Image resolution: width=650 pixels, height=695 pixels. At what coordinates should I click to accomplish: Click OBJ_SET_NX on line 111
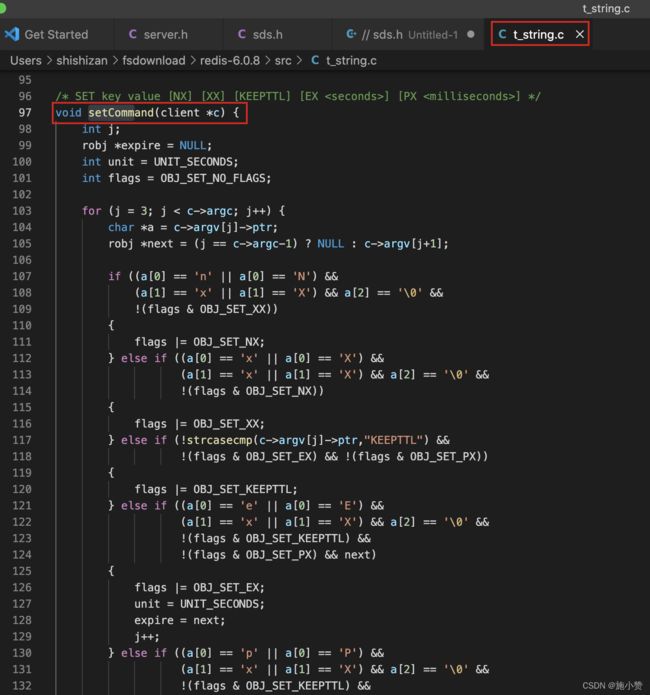coord(226,342)
